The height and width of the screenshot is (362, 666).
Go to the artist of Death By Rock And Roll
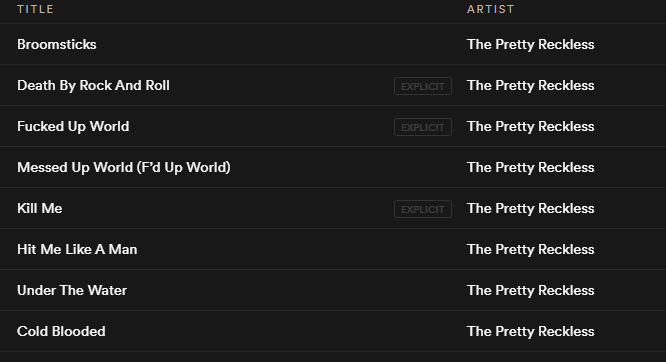[x=531, y=85]
